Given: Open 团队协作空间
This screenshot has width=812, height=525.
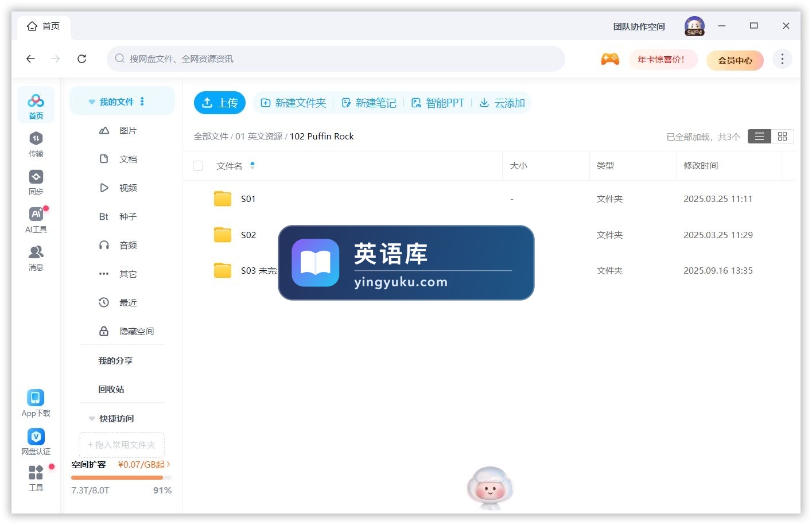Looking at the screenshot, I should 639,26.
